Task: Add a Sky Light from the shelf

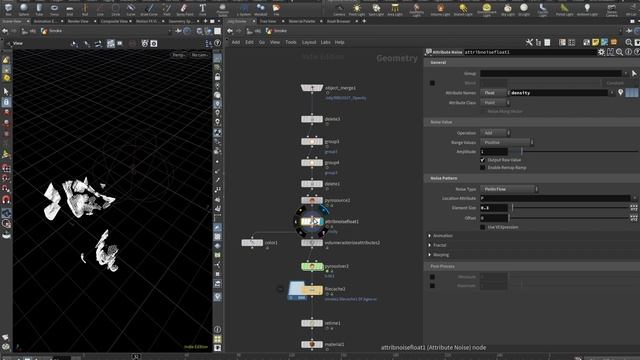Action: click(508, 9)
